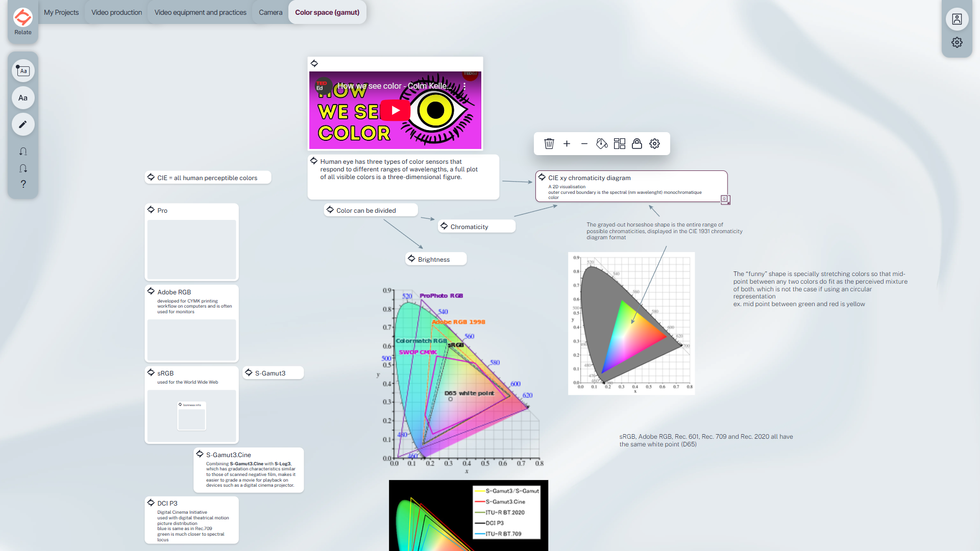980x551 pixels.
Task: Click the minus icon in floating toolbar
Action: coord(584,144)
